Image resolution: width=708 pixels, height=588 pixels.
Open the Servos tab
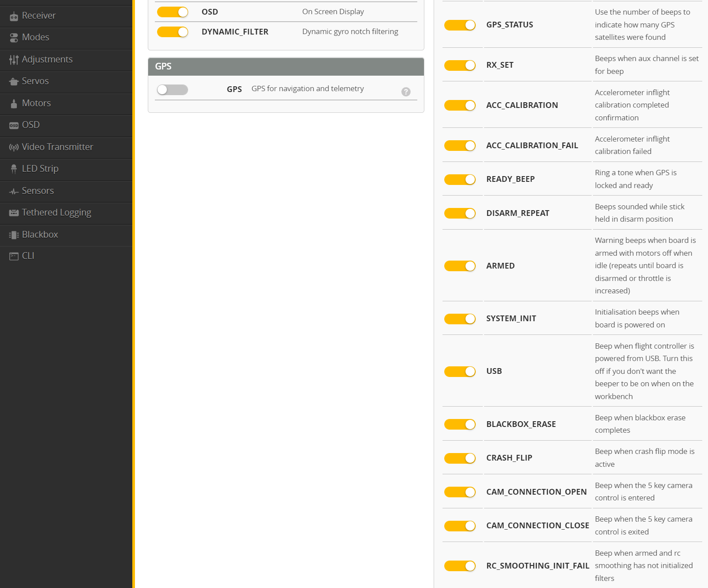coord(35,81)
